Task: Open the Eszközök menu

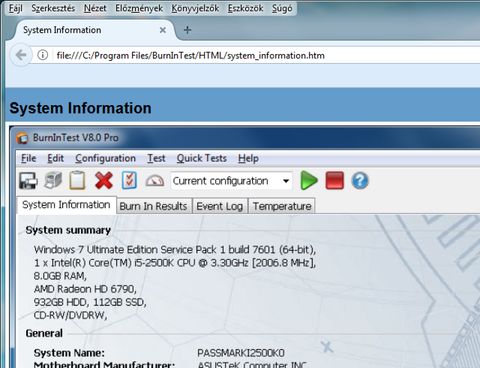Action: pyautogui.click(x=245, y=8)
